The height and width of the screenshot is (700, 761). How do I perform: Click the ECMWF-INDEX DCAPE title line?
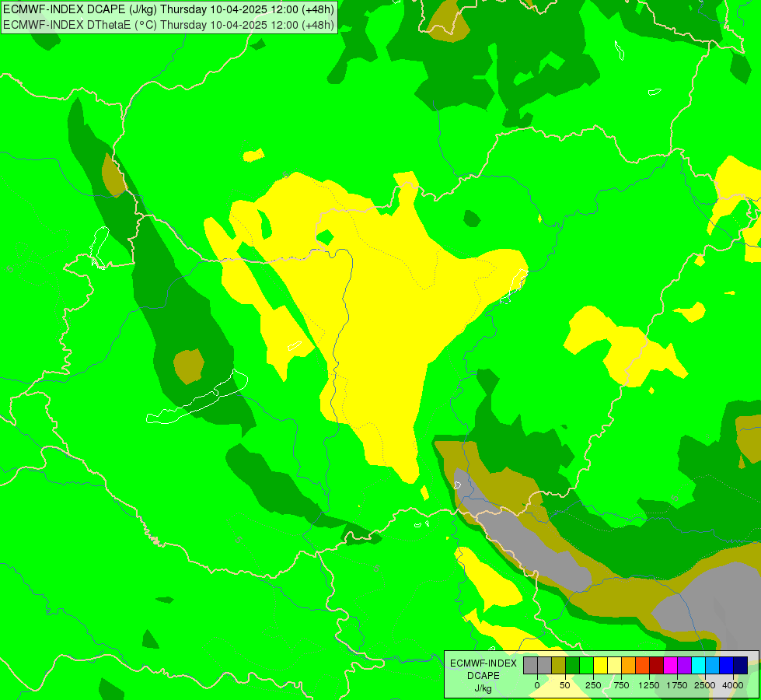coord(169,9)
